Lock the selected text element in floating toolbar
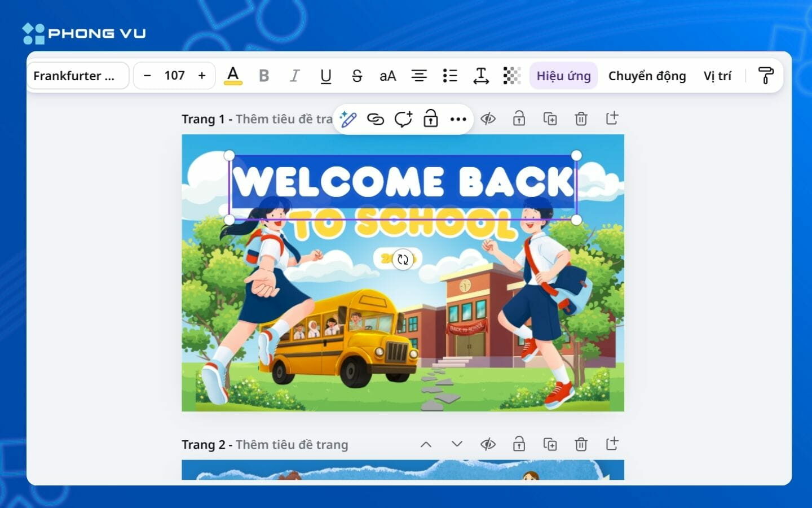 [431, 119]
